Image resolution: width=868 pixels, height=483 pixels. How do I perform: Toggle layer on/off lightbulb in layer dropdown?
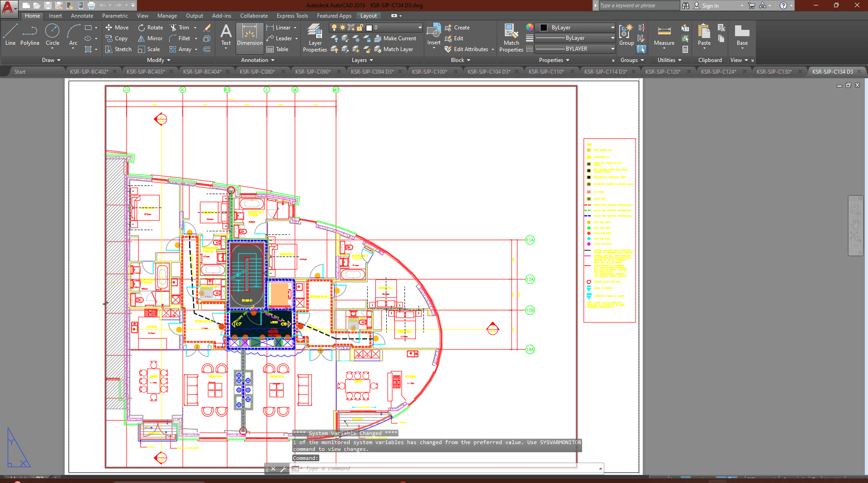coord(334,28)
